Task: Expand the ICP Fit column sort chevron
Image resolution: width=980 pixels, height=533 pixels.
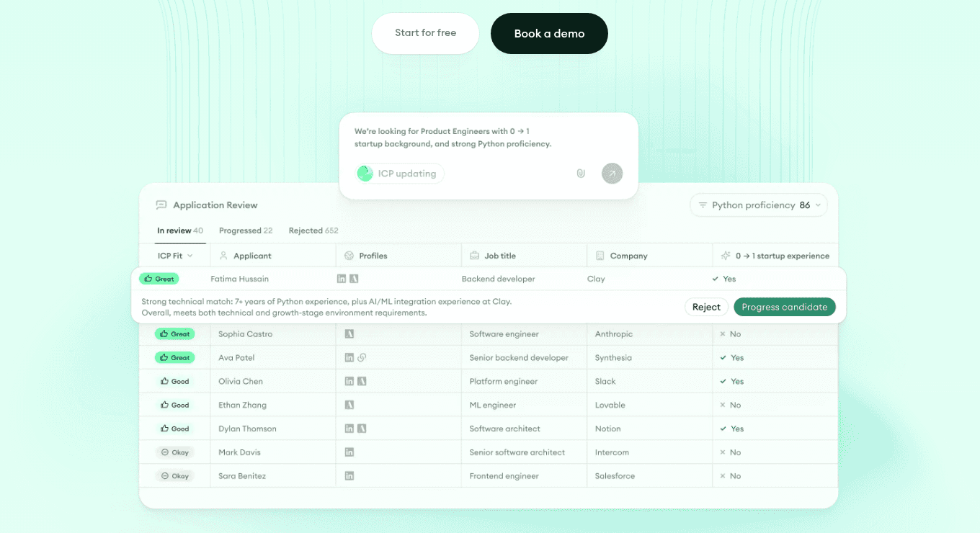Action: click(x=190, y=256)
